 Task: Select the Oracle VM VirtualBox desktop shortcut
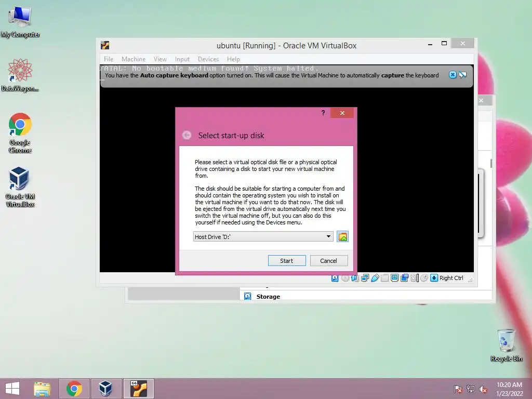(20, 187)
